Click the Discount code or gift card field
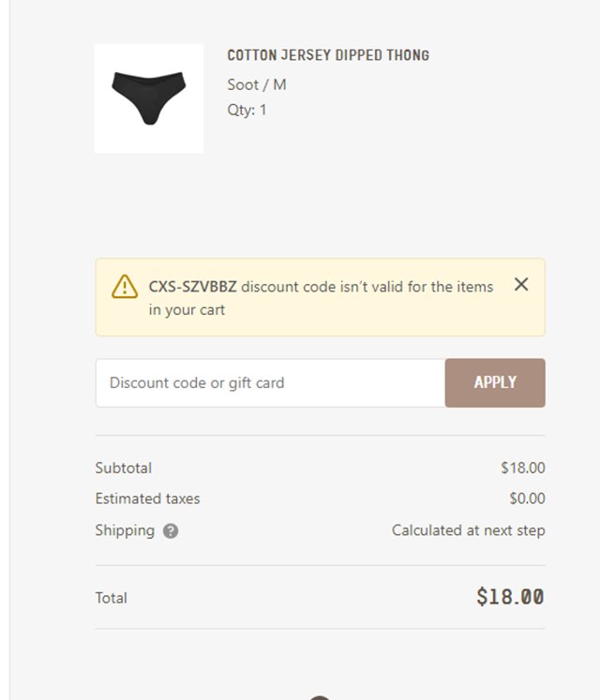 [x=270, y=383]
